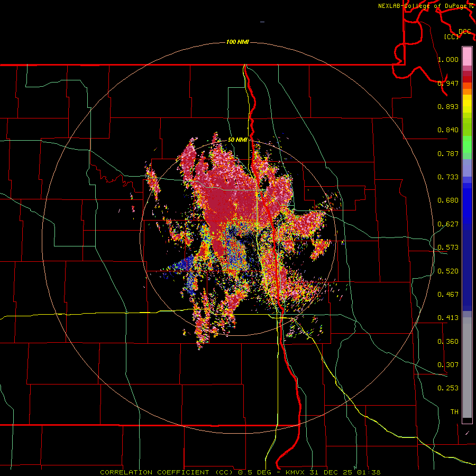Select the 0.893 scale value
476x476 pixels.
448,106
